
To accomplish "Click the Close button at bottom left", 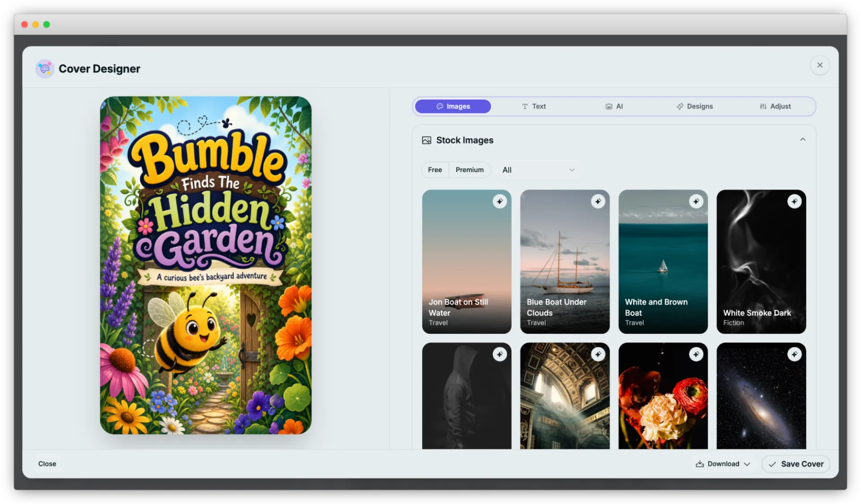I will pos(47,464).
